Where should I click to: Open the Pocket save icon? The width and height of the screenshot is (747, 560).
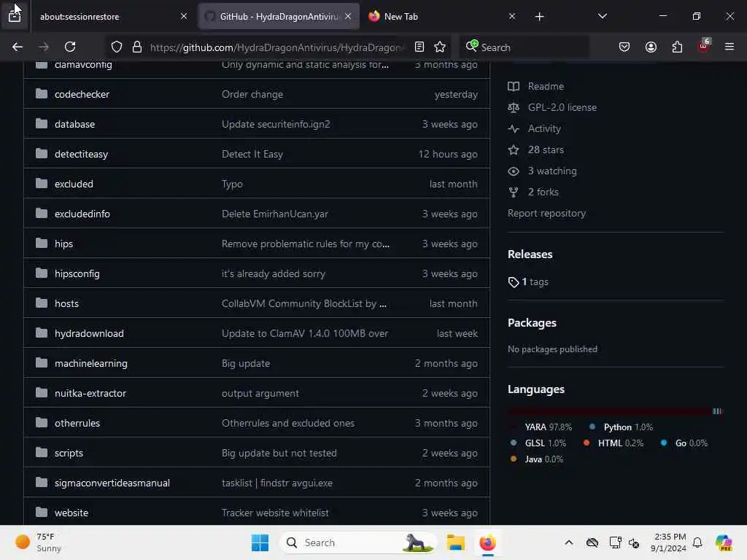(624, 47)
